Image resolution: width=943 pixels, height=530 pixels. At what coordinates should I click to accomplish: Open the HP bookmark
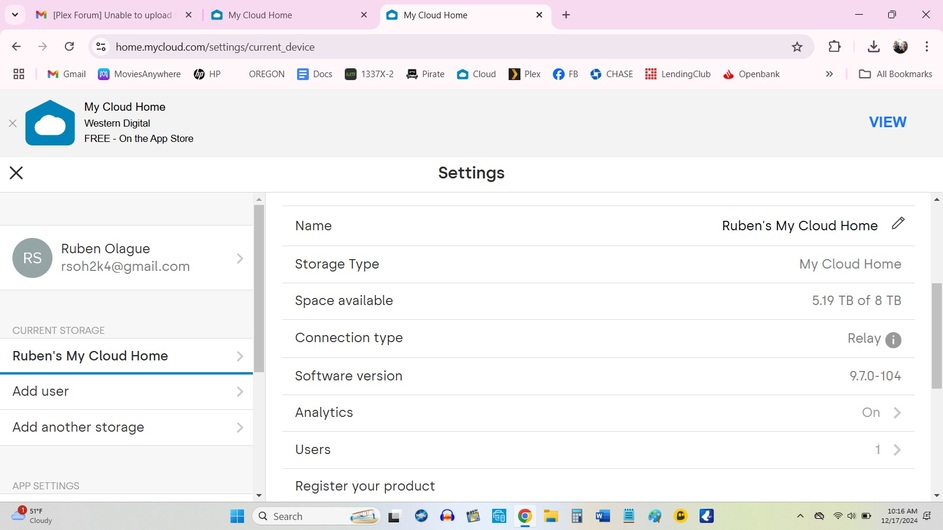pos(207,74)
